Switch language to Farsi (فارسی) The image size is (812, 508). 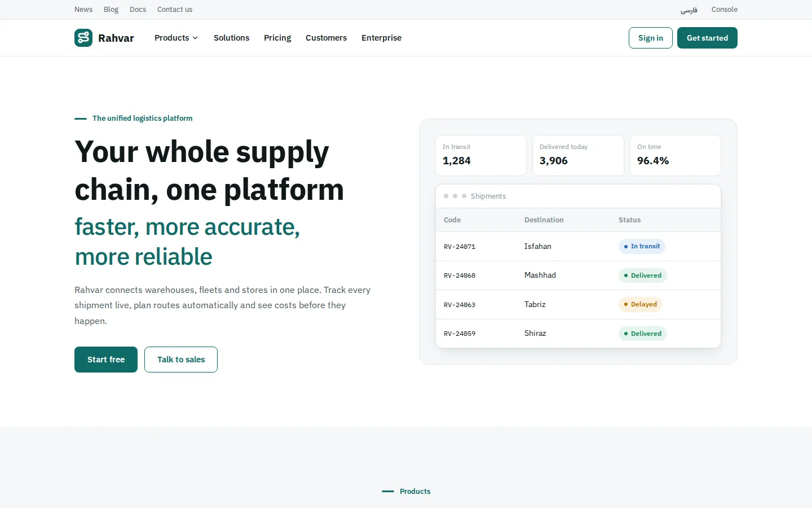[x=689, y=10]
